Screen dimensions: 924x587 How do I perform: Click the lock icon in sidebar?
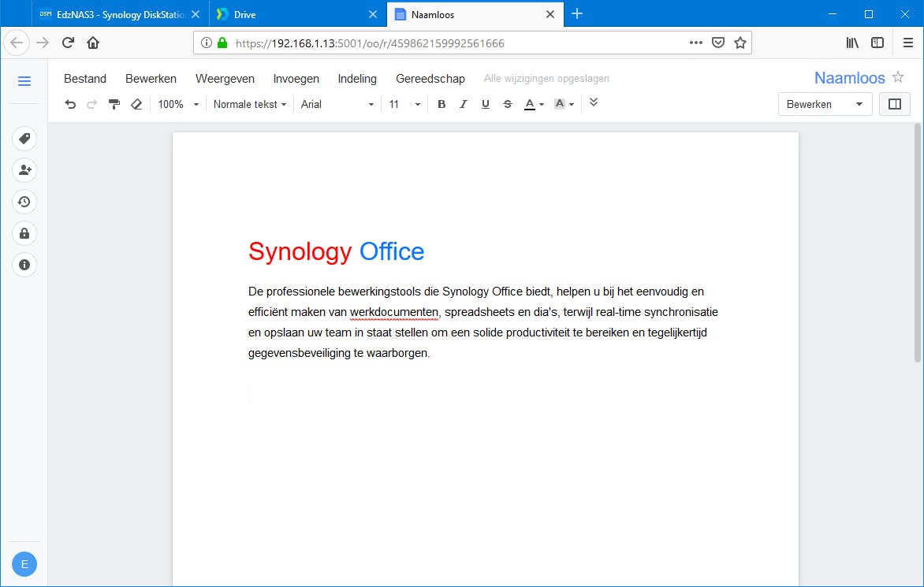tap(24, 234)
